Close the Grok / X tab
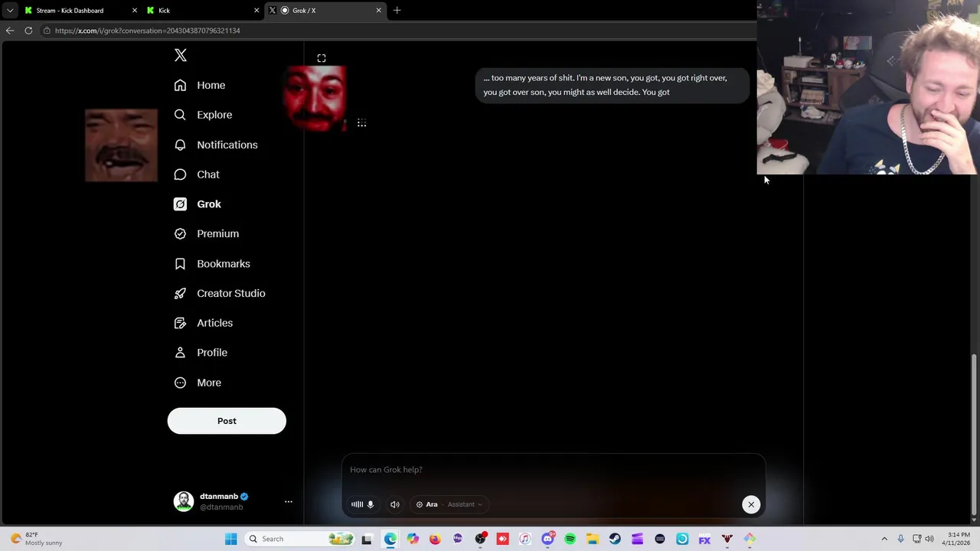 coord(378,11)
